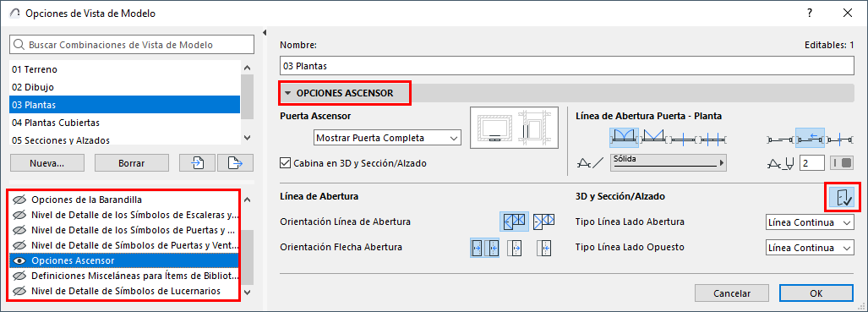The height and width of the screenshot is (312, 868).
Task: Select sliding door symbol with arrow
Action: [x=811, y=137]
